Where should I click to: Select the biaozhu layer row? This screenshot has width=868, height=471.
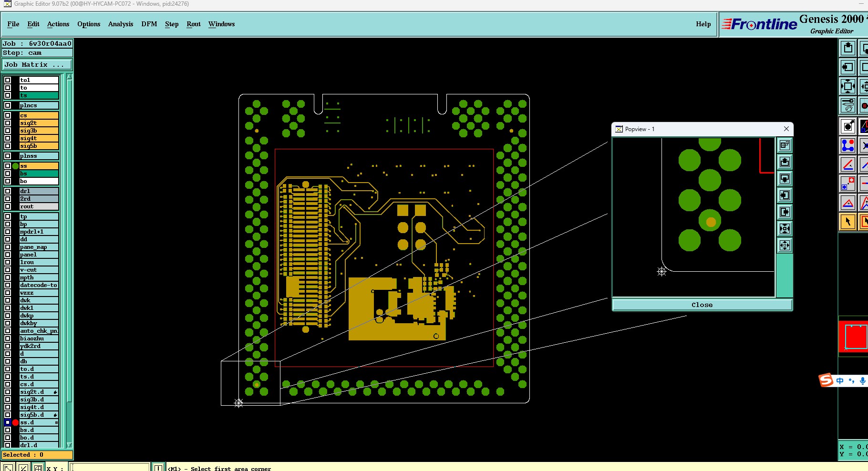tap(39, 338)
